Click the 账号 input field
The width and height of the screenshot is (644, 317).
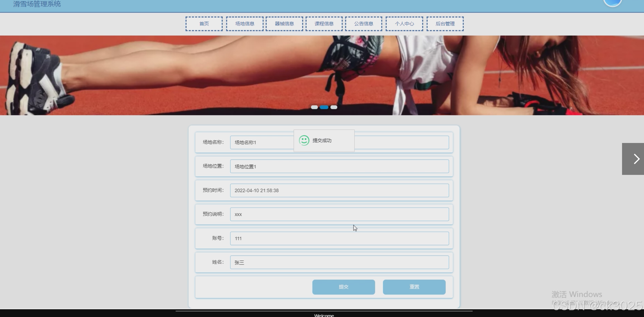(339, 238)
